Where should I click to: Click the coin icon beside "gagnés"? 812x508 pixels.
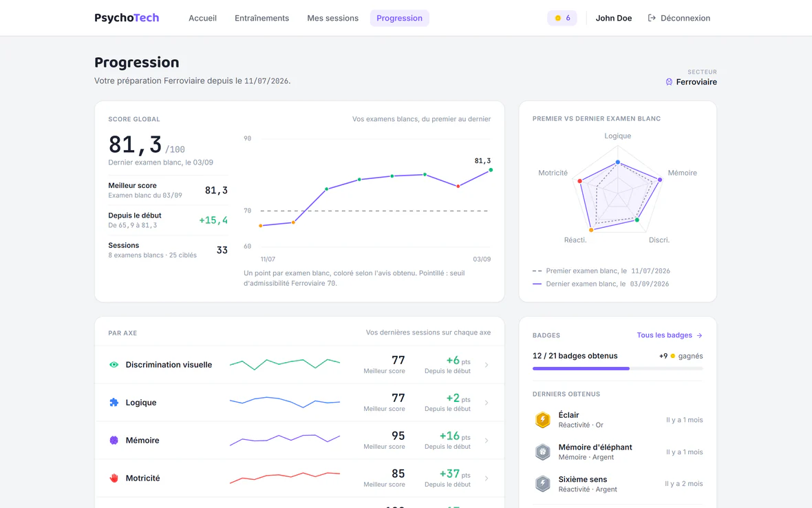point(673,356)
